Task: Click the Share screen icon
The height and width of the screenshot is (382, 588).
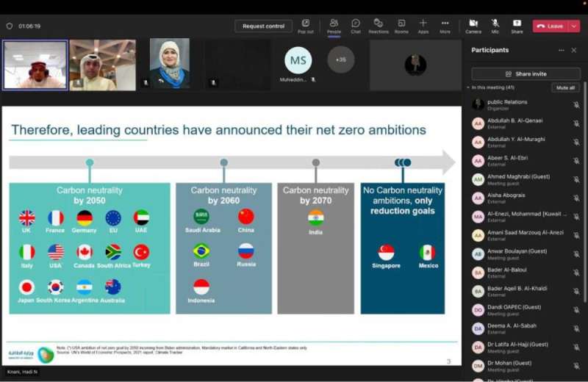Action: 517,26
